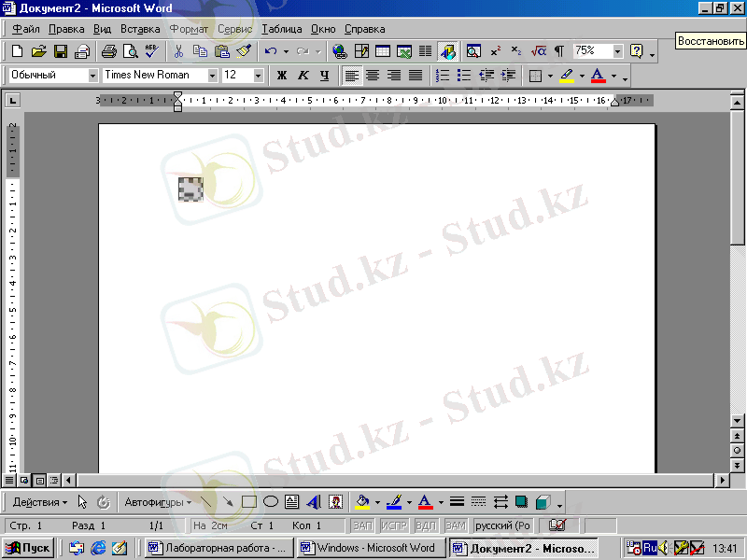Expand the Обычный style dropdown
This screenshot has width=747, height=560.
[x=92, y=76]
